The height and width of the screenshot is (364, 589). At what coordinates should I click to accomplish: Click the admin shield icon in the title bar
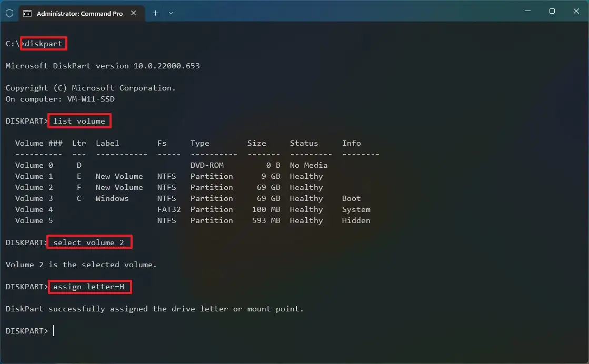9,13
